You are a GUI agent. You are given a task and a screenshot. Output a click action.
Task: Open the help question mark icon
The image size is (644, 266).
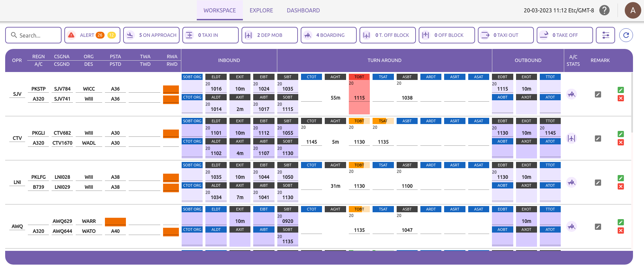click(x=604, y=10)
